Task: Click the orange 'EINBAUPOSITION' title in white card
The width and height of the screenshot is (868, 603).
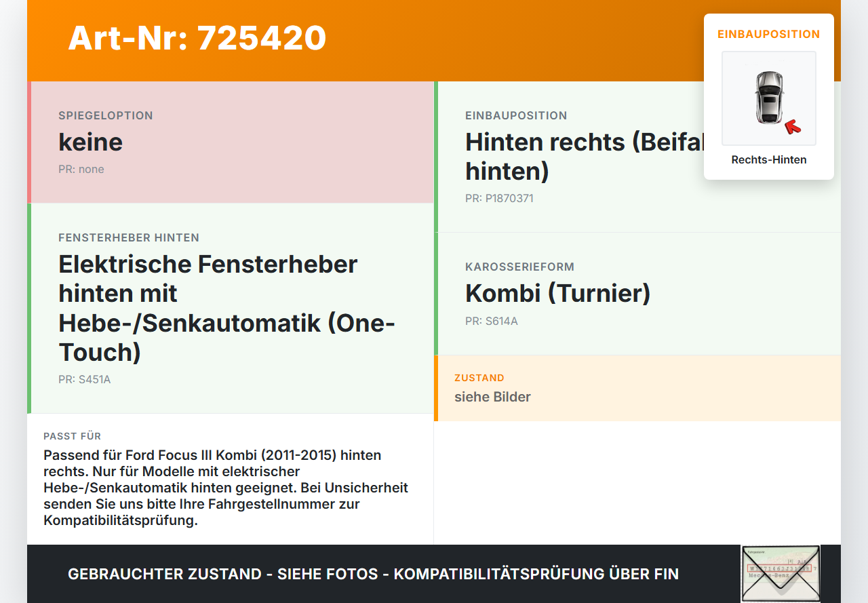Action: pyautogui.click(x=769, y=34)
